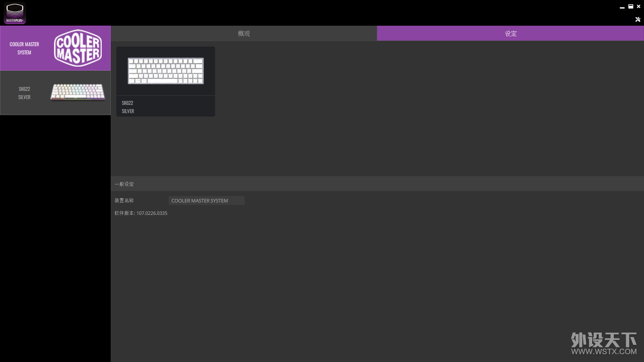
Task: Click the device name input field
Action: point(206,201)
